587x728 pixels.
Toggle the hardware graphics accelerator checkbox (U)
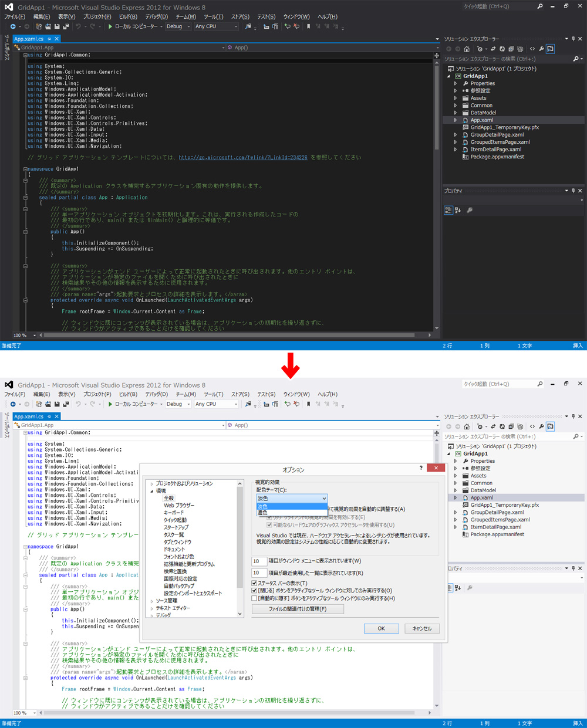[269, 525]
